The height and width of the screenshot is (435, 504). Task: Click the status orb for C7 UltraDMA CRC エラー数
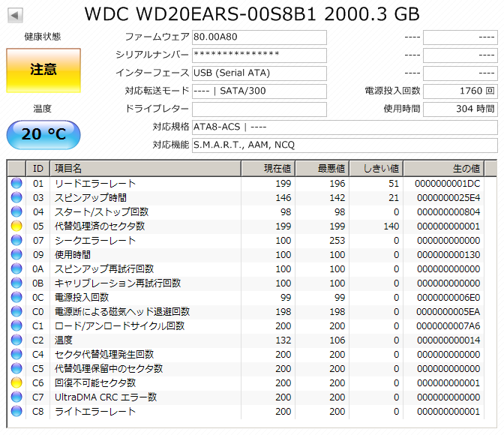pyautogui.click(x=16, y=397)
